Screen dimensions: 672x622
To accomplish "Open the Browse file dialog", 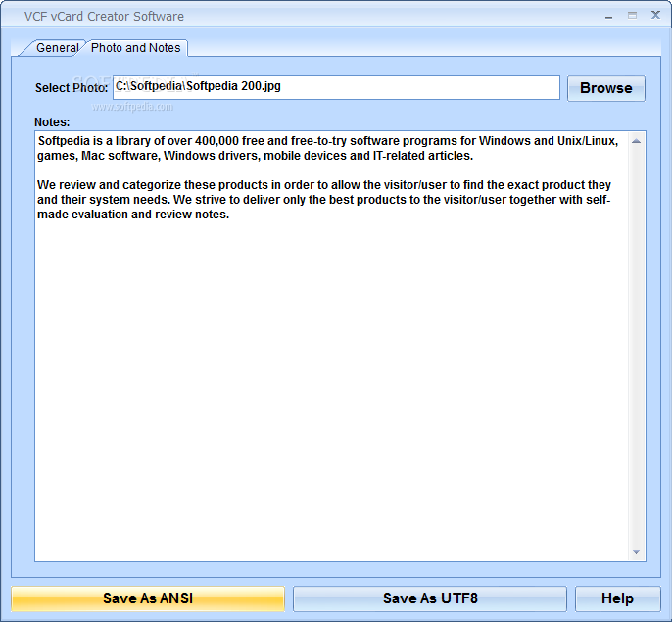I will 606,88.
